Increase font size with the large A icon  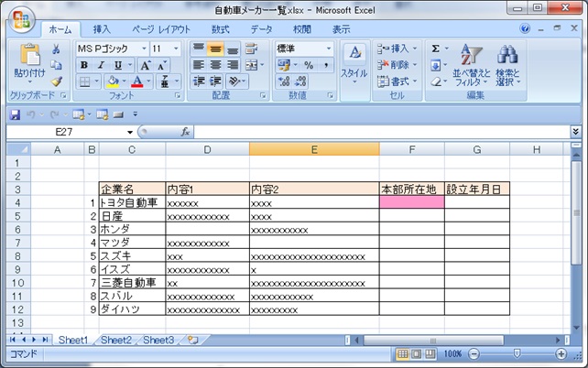pyautogui.click(x=146, y=66)
